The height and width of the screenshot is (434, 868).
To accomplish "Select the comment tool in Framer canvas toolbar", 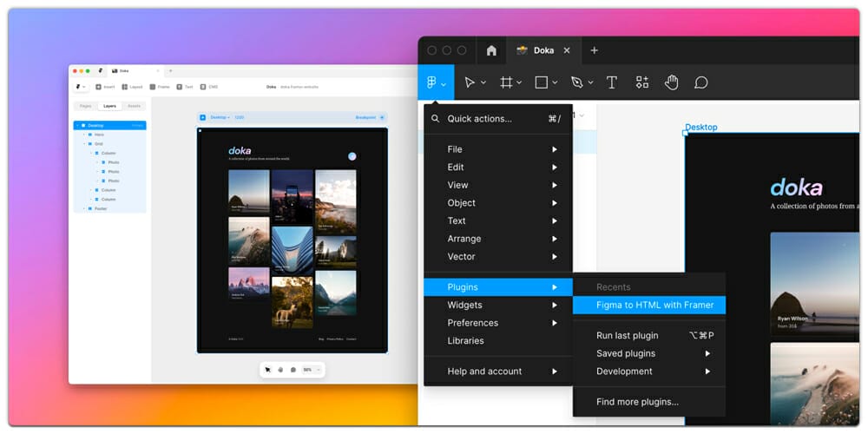I will pos(293,370).
